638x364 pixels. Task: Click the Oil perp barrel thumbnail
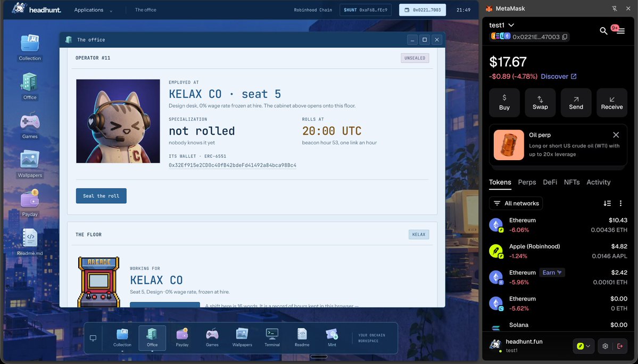click(509, 145)
